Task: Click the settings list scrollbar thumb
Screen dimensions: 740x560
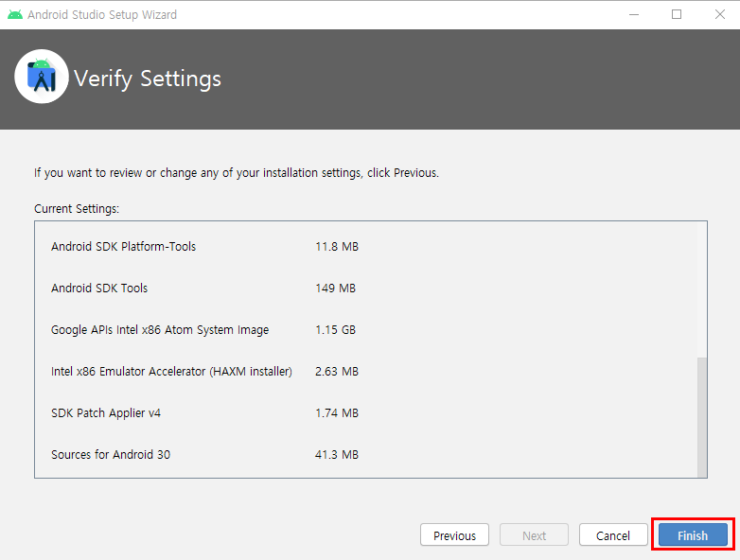Action: coord(702,417)
